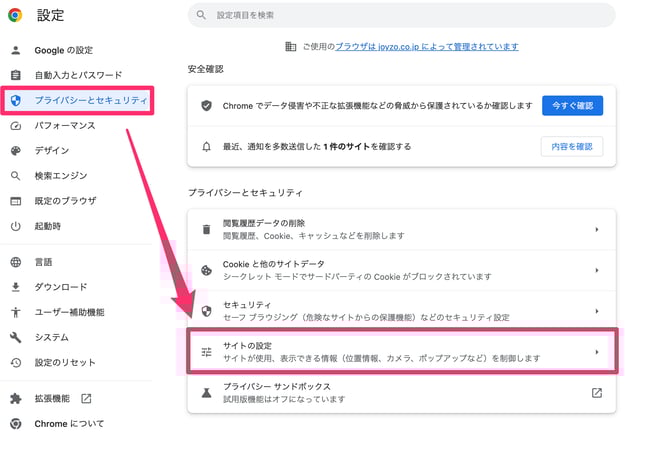Expand the Cookie と他のサイトデータ row arrow
Screen dimensions: 670x469
point(597,270)
